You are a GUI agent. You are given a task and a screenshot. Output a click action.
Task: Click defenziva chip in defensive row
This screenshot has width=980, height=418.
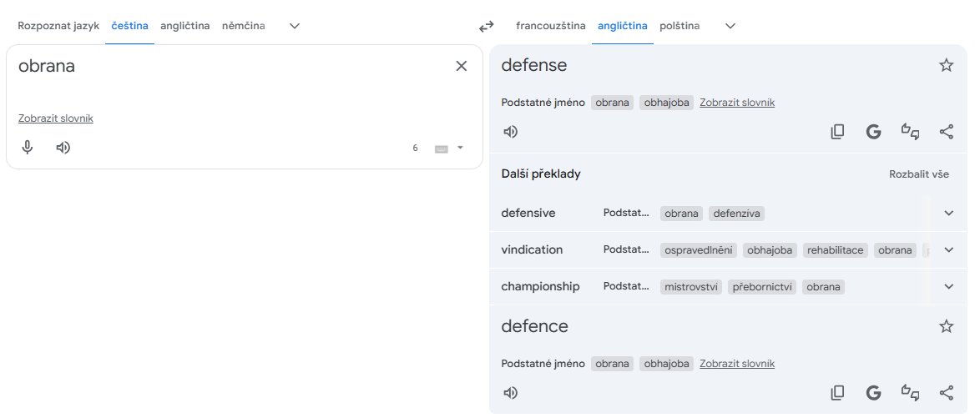tap(736, 213)
